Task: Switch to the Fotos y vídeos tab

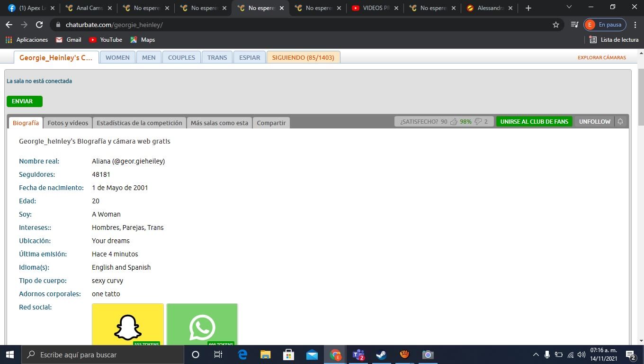Action: (68, 123)
